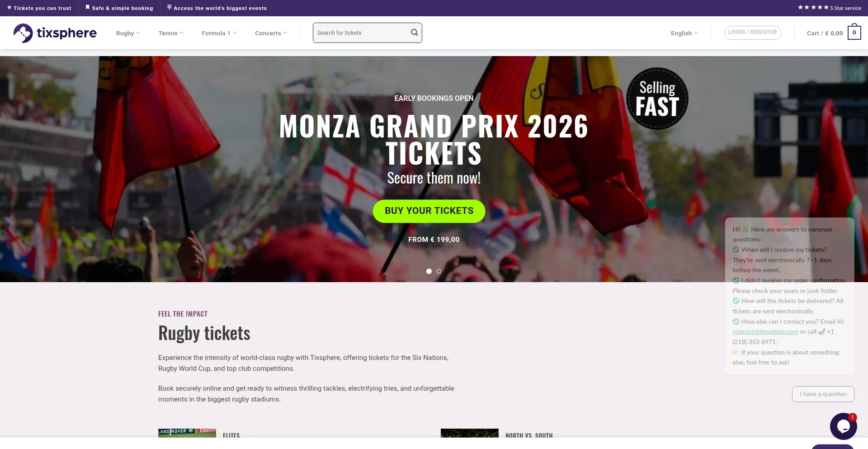The image size is (868, 449).
Task: Open the live chat bubble icon
Action: [x=843, y=426]
